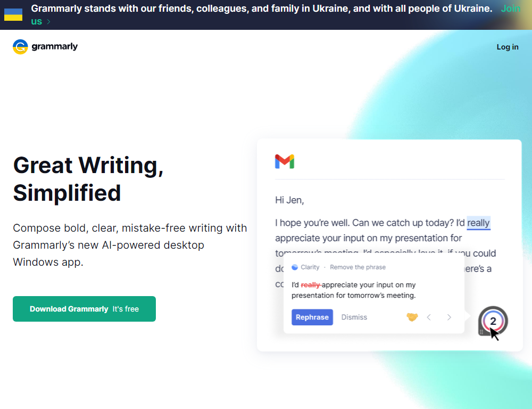Click the underlined word "really" in the email
532x409 pixels.
478,223
